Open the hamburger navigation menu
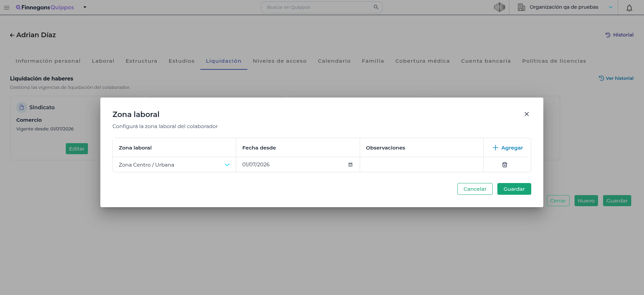The width and height of the screenshot is (644, 295). pos(7,7)
